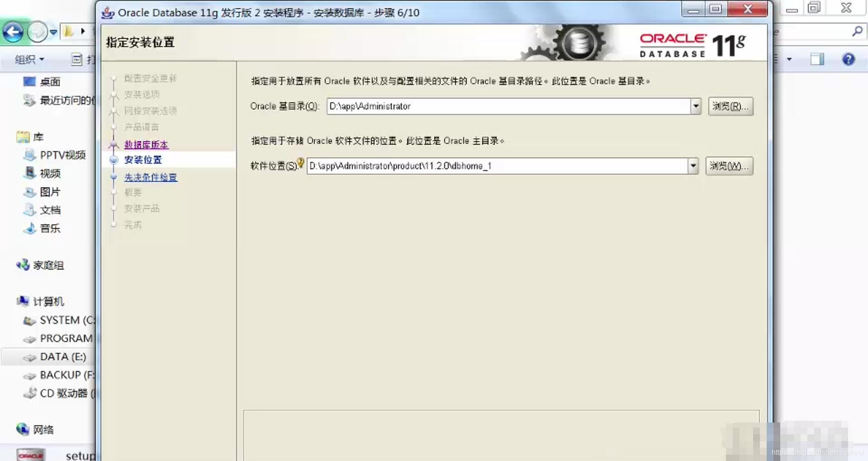Open the DATA (E:) drive
Image resolution: width=868 pixels, height=461 pixels.
(63, 357)
